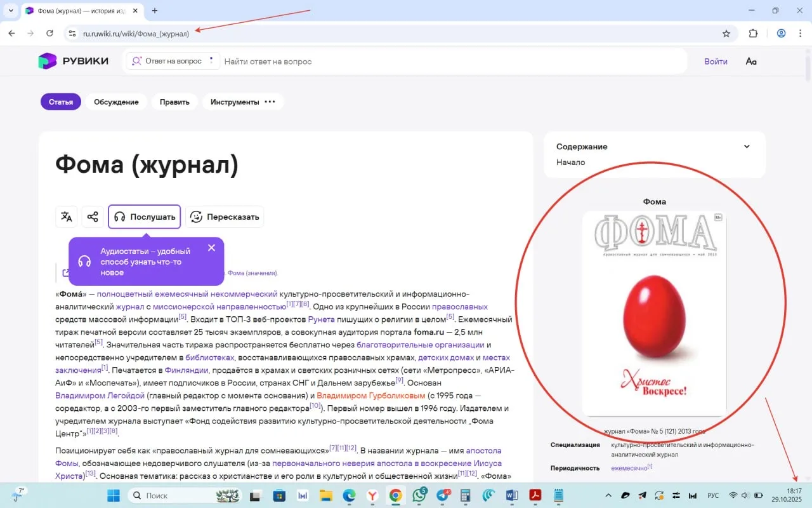Click the Пересказать button
Screen dimensions: 812x508
coord(225,217)
